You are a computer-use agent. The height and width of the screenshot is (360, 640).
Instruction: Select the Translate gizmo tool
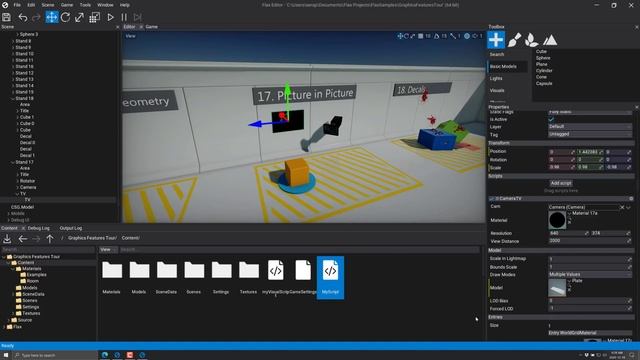51,17
